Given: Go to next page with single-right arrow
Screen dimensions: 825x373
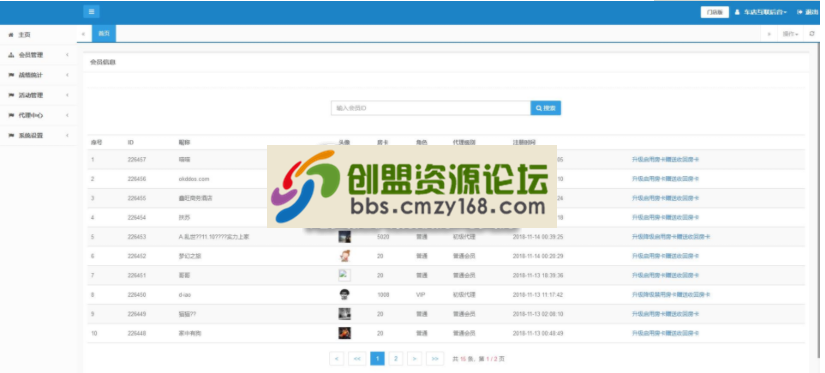Looking at the screenshot, I should pos(415,359).
